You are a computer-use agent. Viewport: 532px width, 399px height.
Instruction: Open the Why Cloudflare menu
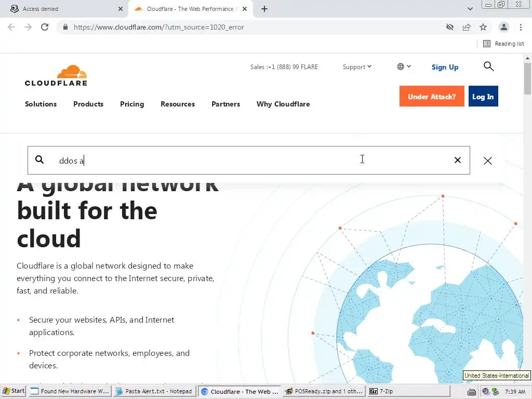click(x=283, y=104)
